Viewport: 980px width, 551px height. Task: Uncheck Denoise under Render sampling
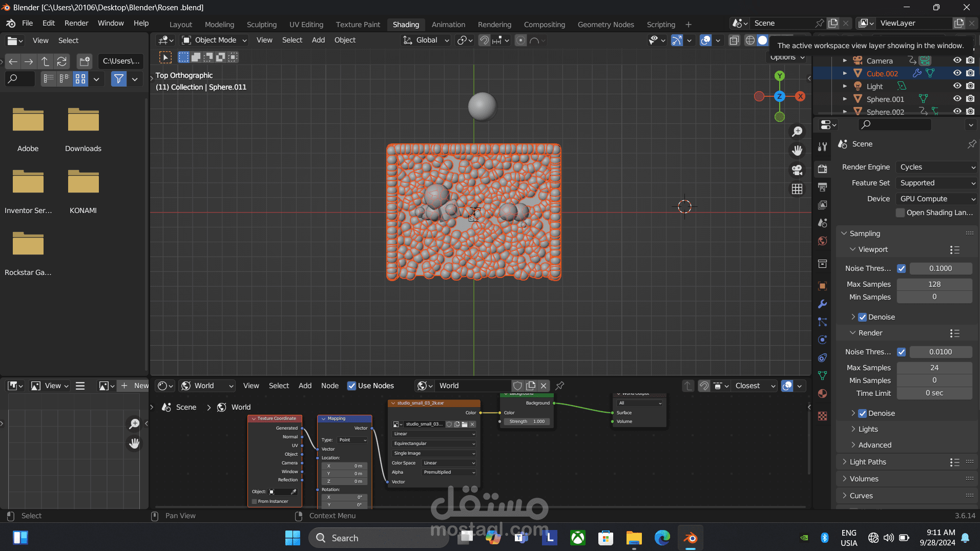coord(862,413)
